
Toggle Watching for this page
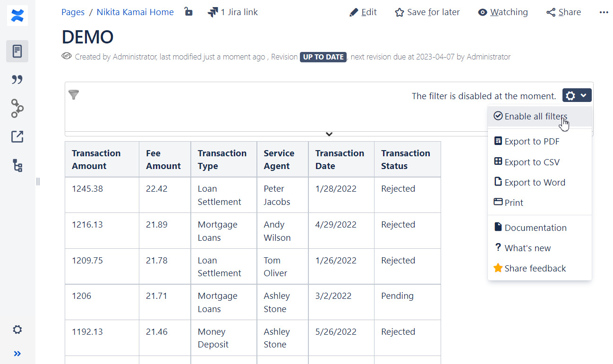tap(502, 12)
